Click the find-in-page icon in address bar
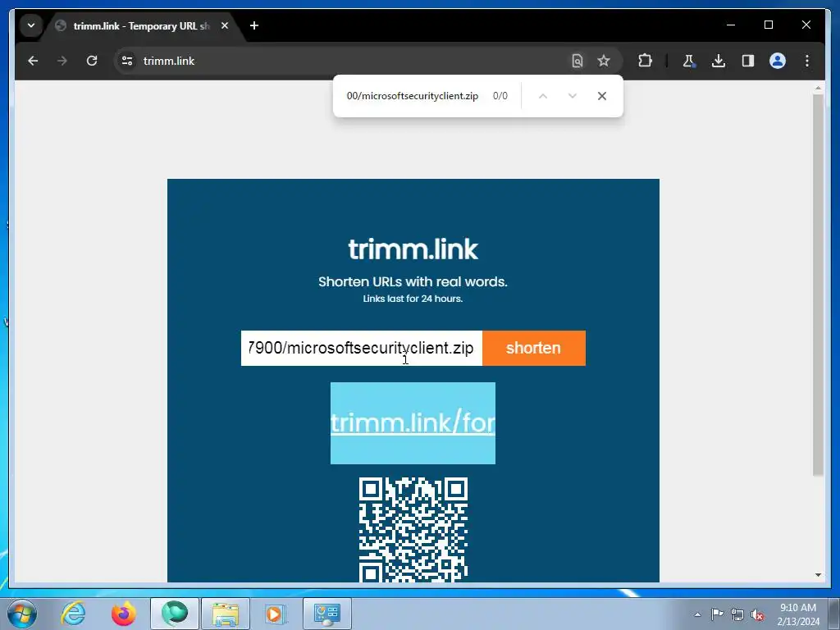The width and height of the screenshot is (840, 630). pos(577,61)
